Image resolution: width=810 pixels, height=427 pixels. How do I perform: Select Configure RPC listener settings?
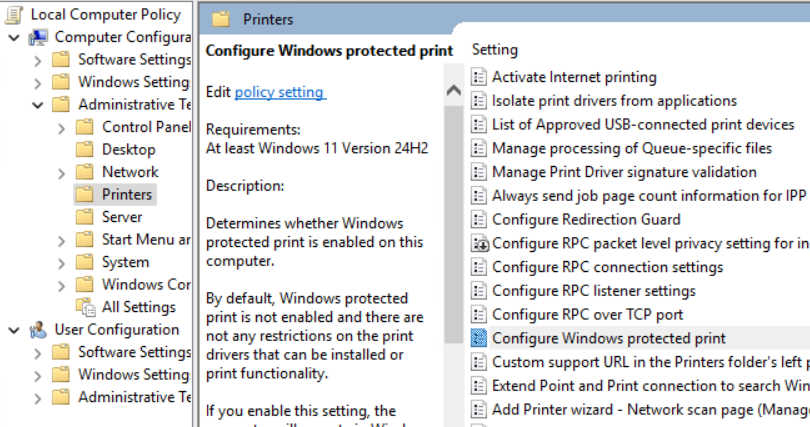click(x=594, y=291)
